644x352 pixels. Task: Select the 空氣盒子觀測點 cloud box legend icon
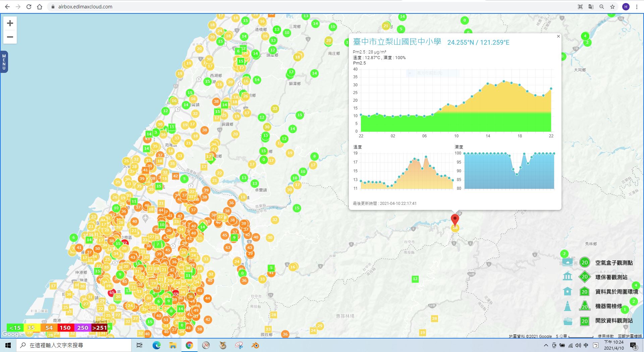click(x=568, y=262)
